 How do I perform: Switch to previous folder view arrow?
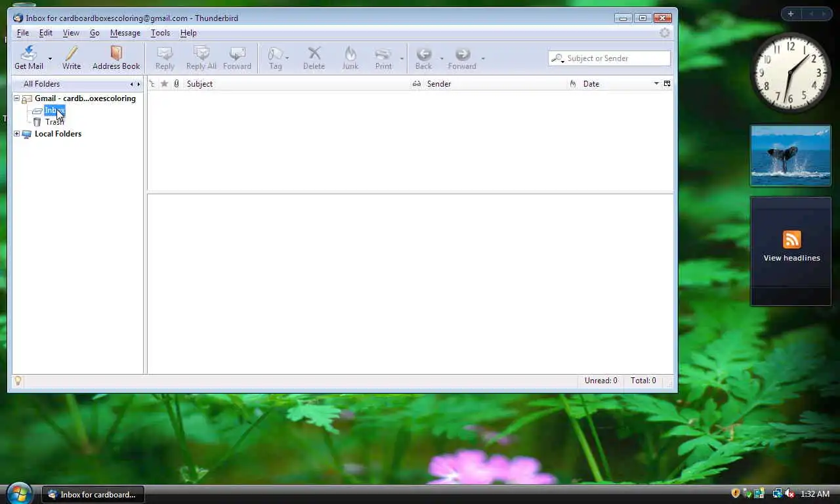click(x=131, y=84)
